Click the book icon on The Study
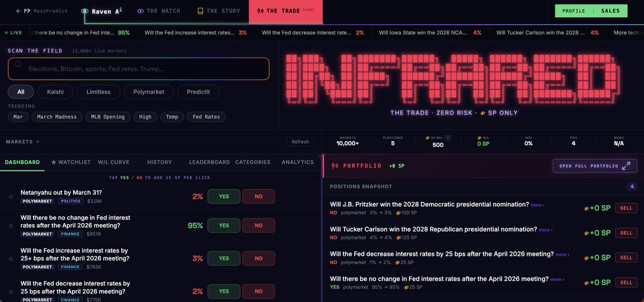This screenshot has height=302, width=644. [x=200, y=11]
